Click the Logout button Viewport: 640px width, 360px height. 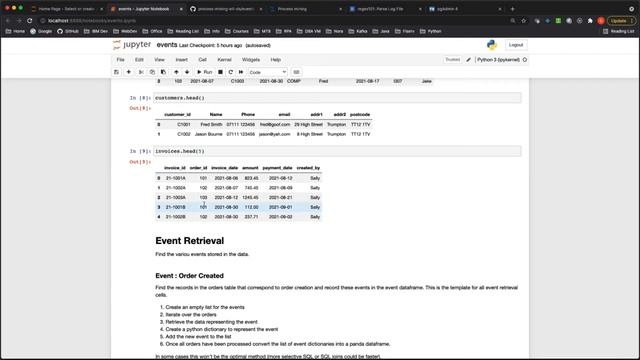point(516,45)
